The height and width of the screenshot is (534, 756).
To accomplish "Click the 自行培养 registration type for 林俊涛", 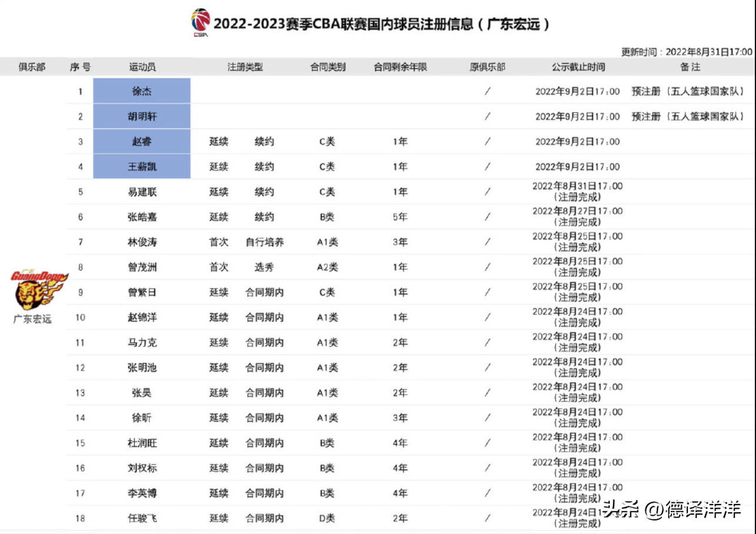I will [265, 242].
